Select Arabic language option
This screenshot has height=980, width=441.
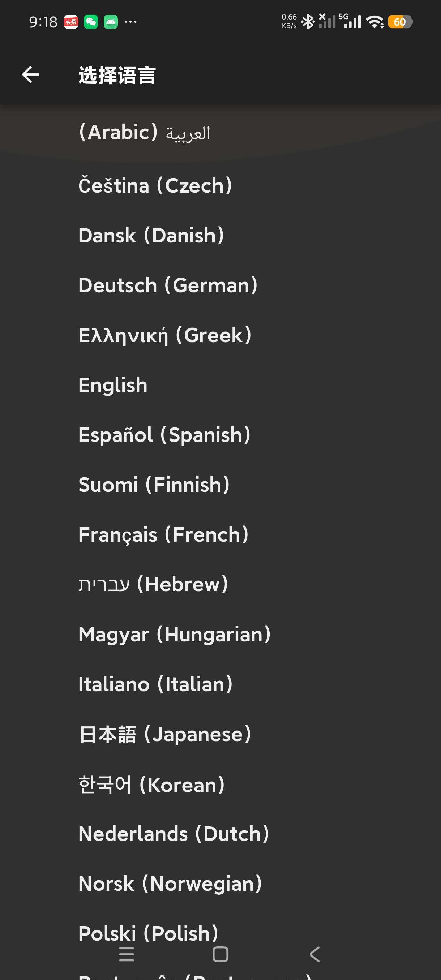(x=220, y=132)
